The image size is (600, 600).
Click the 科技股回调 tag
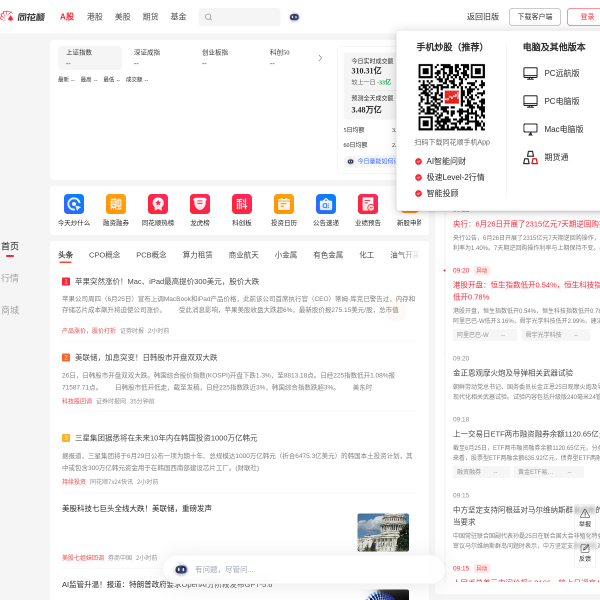pyautogui.click(x=77, y=401)
